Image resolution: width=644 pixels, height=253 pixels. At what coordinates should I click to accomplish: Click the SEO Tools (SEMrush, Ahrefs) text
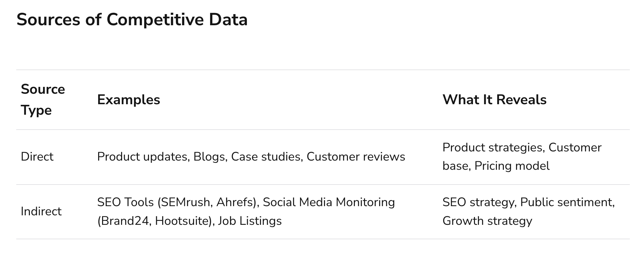click(x=177, y=202)
